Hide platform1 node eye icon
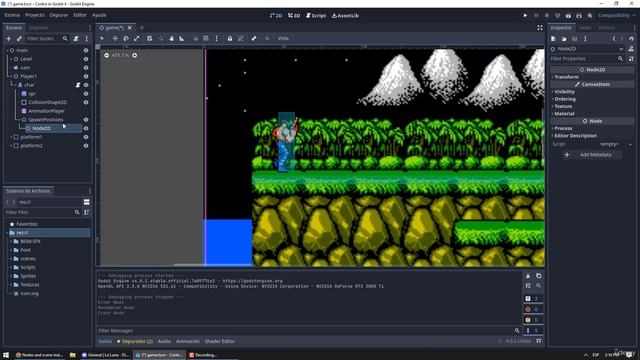Image resolution: width=640 pixels, height=360 pixels. click(86, 137)
